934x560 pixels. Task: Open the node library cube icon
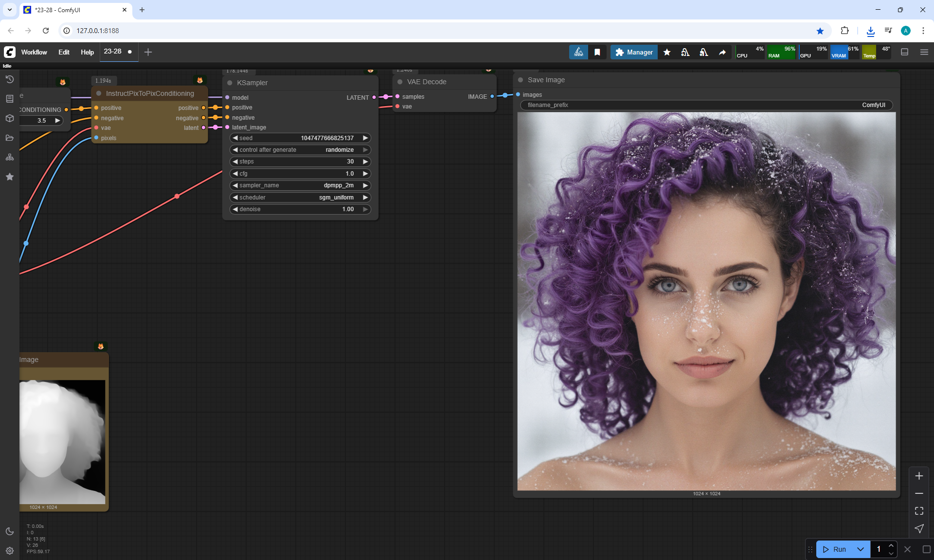tap(9, 118)
